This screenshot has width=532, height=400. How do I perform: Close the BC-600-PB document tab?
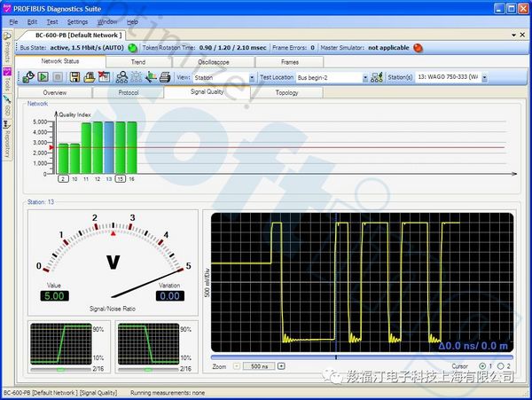click(522, 35)
